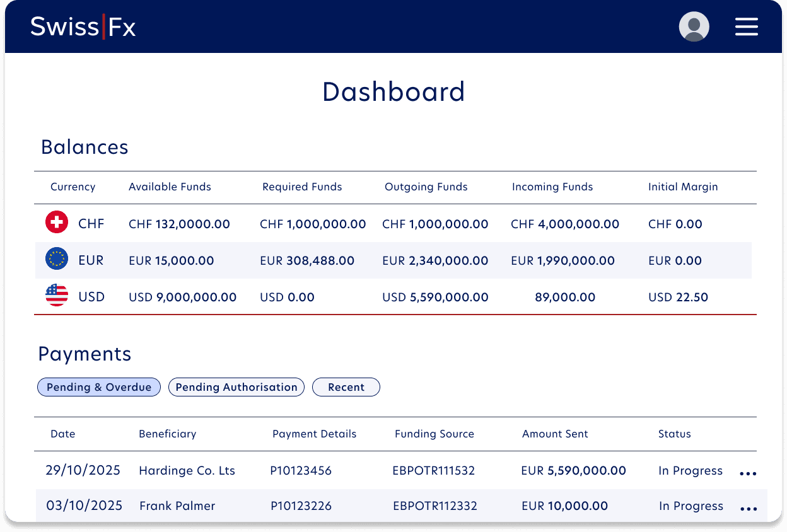Click the SwissFx logo
The width and height of the screenshot is (787, 532).
[x=82, y=26]
